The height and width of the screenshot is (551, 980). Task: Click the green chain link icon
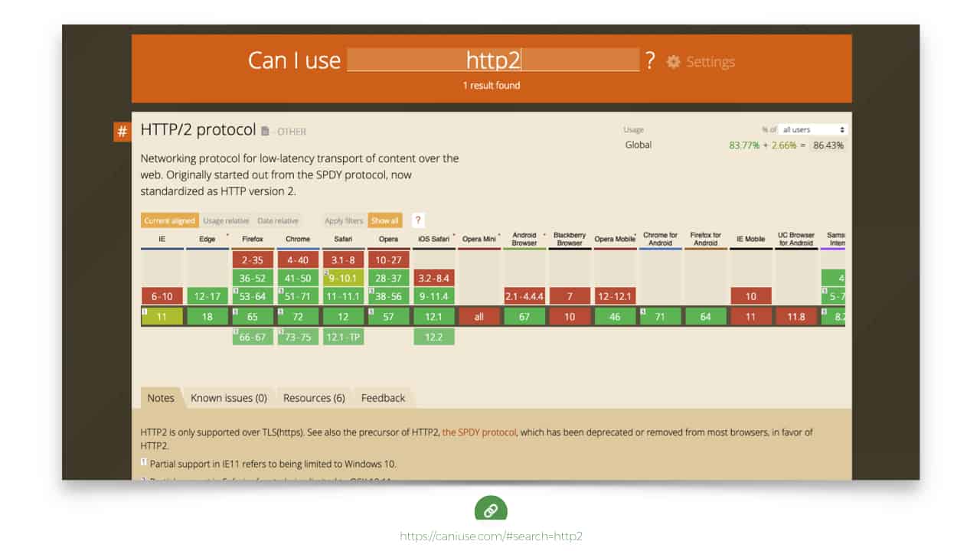pos(491,510)
